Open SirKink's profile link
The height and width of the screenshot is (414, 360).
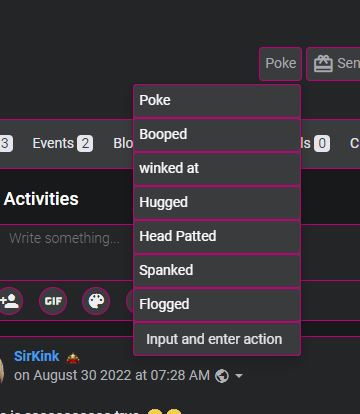37,356
